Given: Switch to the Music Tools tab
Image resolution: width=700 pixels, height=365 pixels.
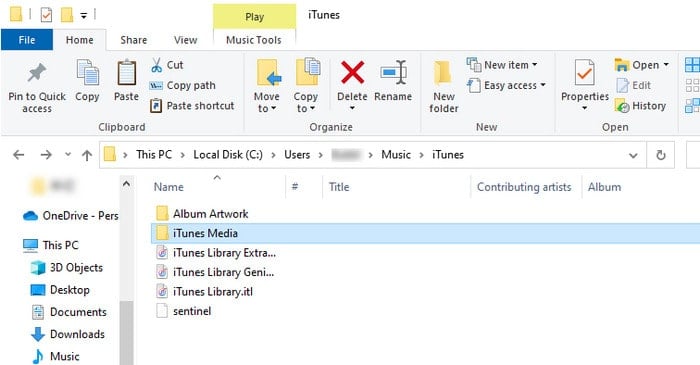Looking at the screenshot, I should coord(254,40).
